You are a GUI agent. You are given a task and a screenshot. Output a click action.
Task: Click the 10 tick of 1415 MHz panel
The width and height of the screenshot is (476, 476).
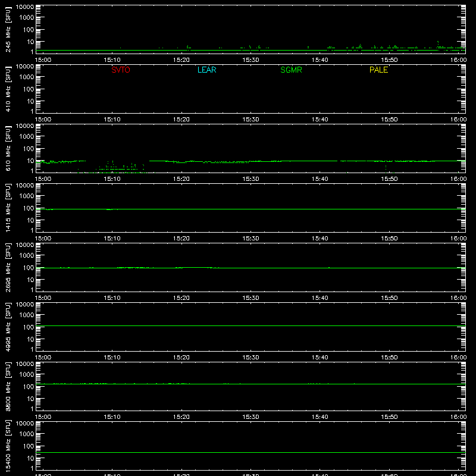tap(31, 220)
